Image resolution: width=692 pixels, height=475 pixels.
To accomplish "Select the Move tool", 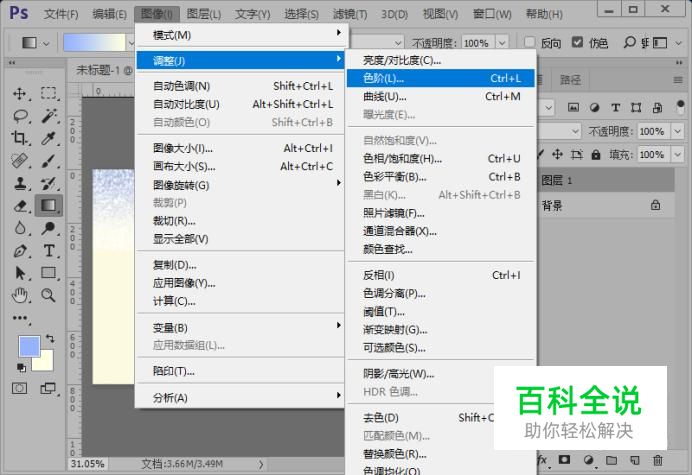I will [20, 93].
